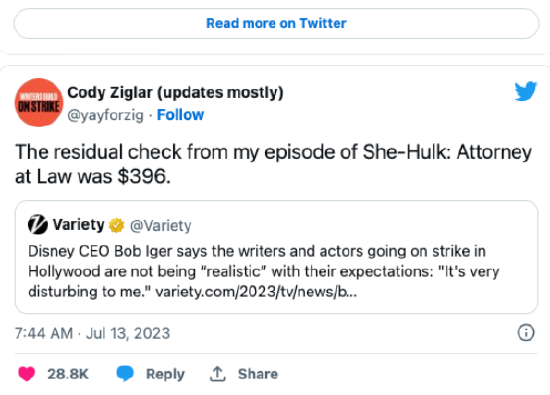Viewport: 550px width, 395px height.
Task: Click the Share label
Action: 258,374
